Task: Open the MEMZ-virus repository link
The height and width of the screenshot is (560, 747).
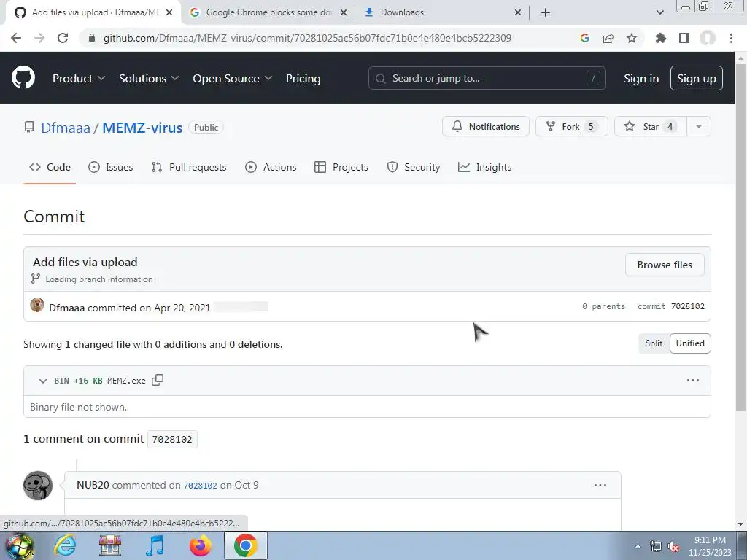Action: (x=142, y=128)
